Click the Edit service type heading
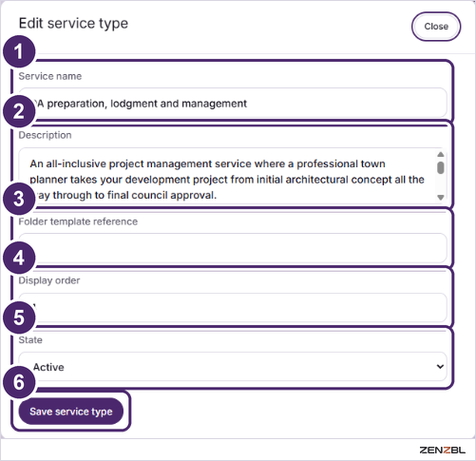 click(x=73, y=24)
